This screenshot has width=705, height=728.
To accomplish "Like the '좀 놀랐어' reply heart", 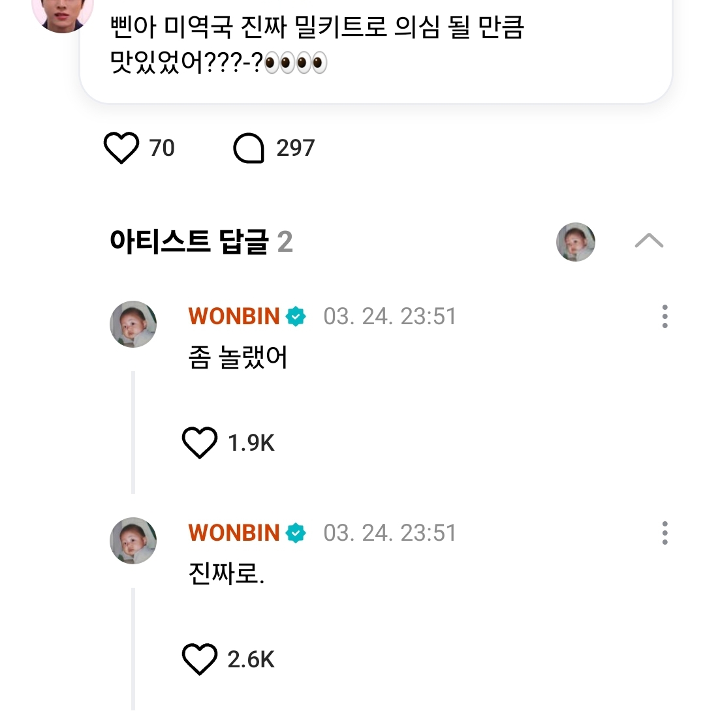I will coord(199,444).
